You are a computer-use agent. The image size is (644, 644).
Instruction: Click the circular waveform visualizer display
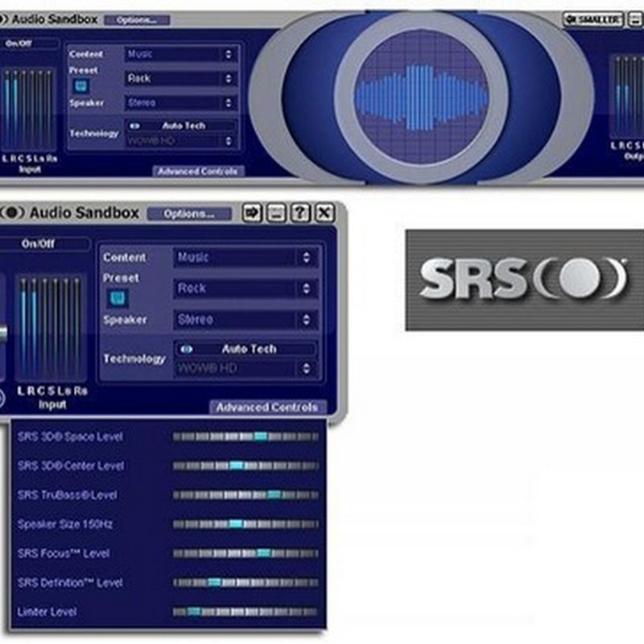pyautogui.click(x=421, y=97)
